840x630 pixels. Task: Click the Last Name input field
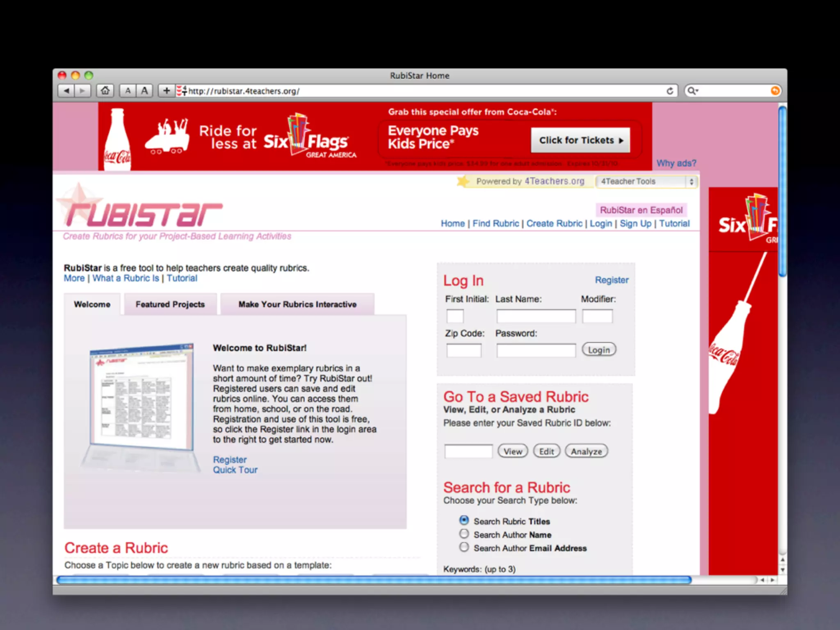point(536,316)
